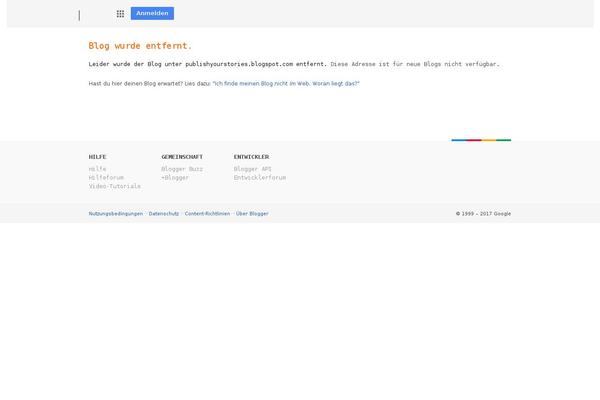Click the blue Anmelden button
The height and width of the screenshot is (400, 600).
152,14
